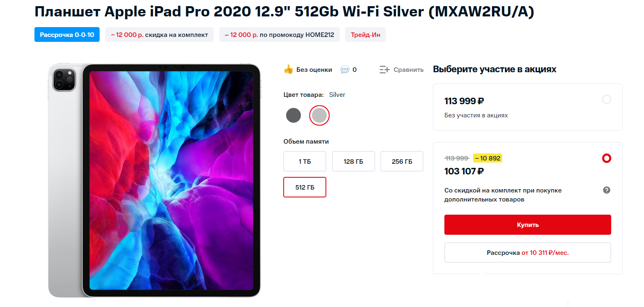Click the Сравнить compare icon
Screen dimensions: 644x307
(384, 70)
